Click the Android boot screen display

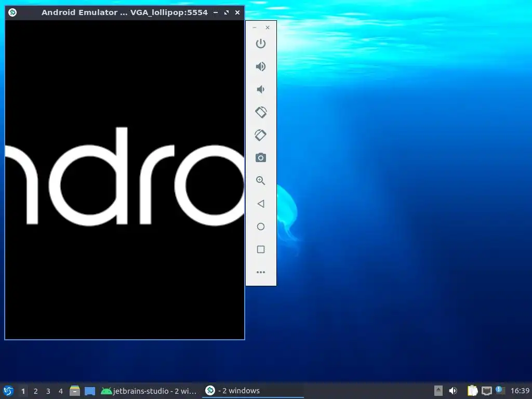125,179
